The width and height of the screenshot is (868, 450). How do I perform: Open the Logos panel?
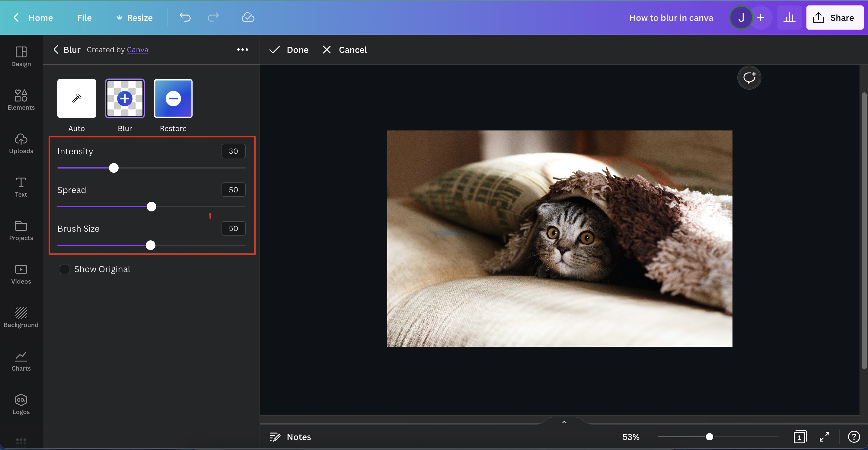click(21, 404)
